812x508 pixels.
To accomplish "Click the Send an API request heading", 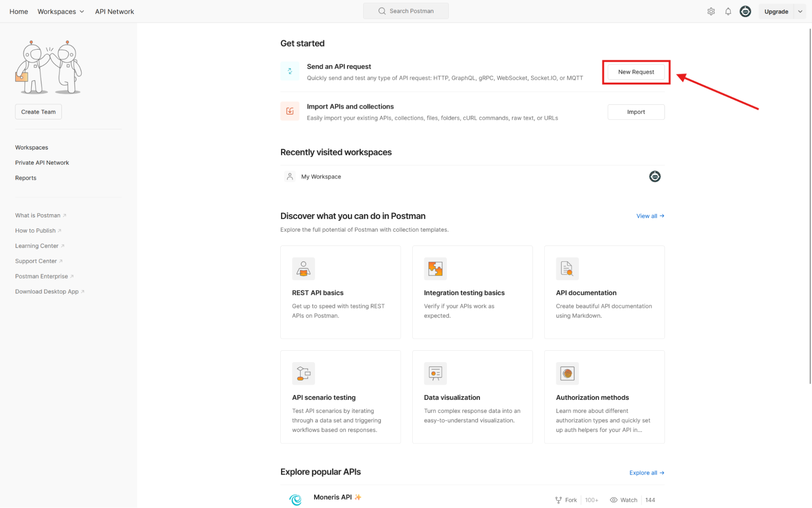I will 339,67.
